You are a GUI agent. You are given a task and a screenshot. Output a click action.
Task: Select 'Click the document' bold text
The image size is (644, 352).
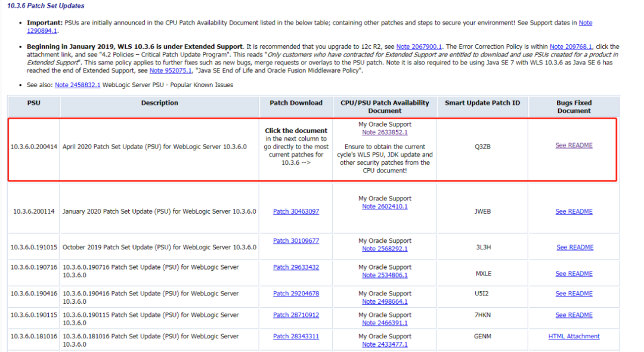coord(296,131)
